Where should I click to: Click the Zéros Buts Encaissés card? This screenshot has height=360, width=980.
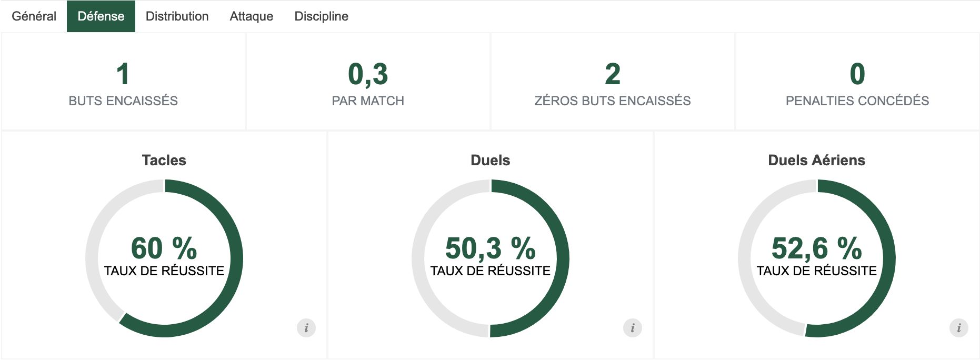pos(613,82)
